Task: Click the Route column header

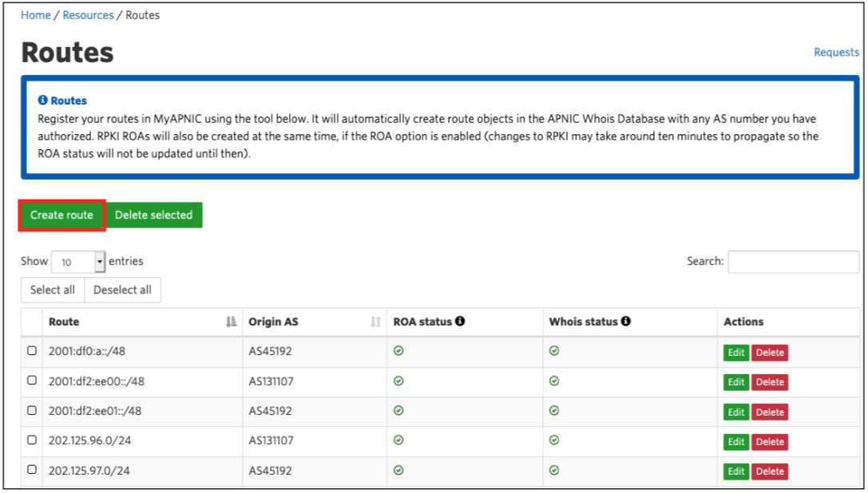Action: click(x=142, y=322)
